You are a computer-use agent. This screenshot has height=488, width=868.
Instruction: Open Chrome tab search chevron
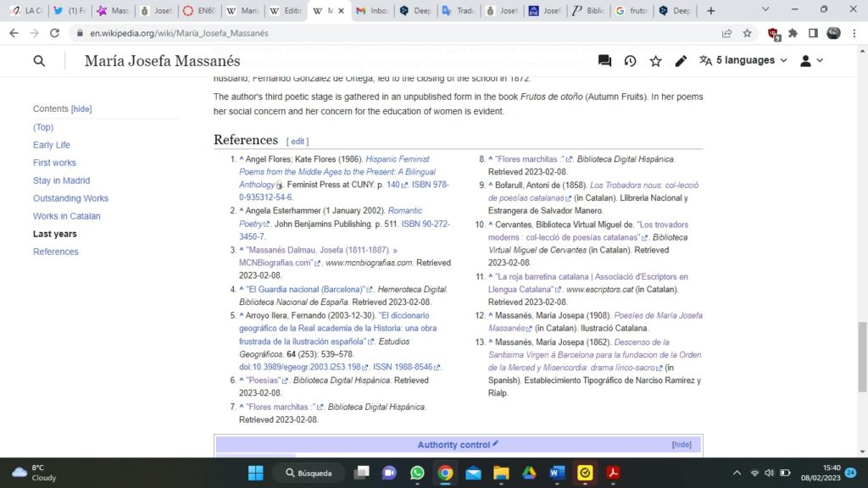[x=765, y=10]
